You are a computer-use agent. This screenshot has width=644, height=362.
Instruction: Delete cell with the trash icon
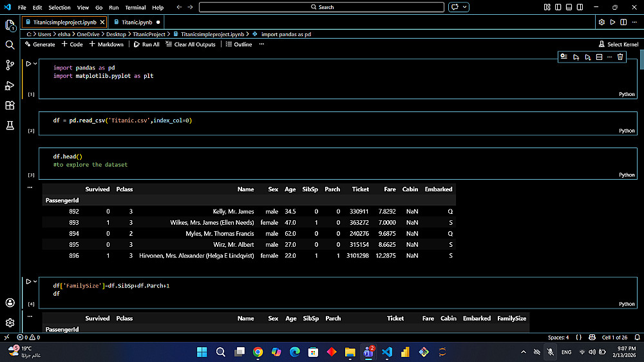620,57
